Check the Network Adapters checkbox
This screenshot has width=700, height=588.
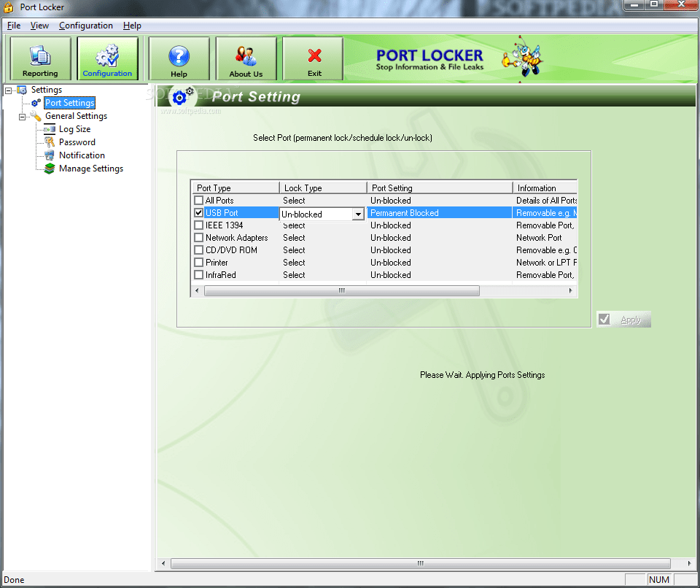pos(198,238)
